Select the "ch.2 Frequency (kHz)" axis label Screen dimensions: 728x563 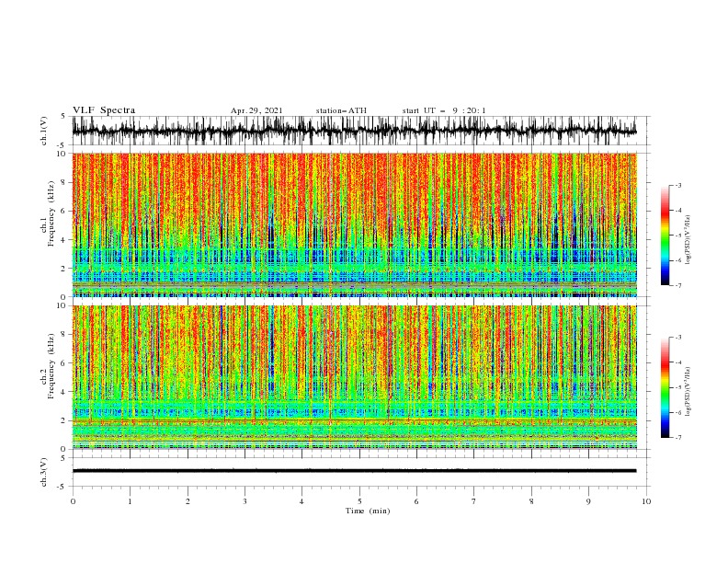tap(48, 366)
